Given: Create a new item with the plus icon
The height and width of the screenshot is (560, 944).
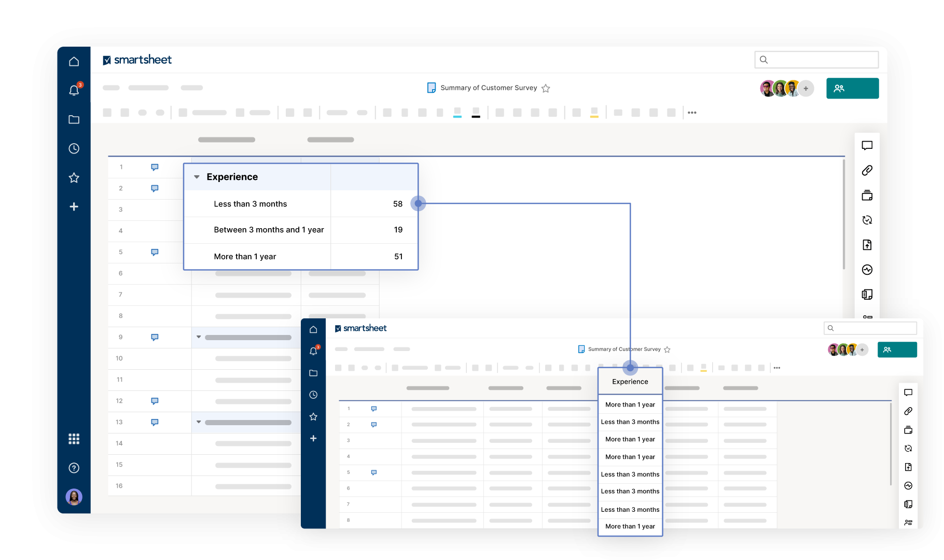Looking at the screenshot, I should click(74, 206).
